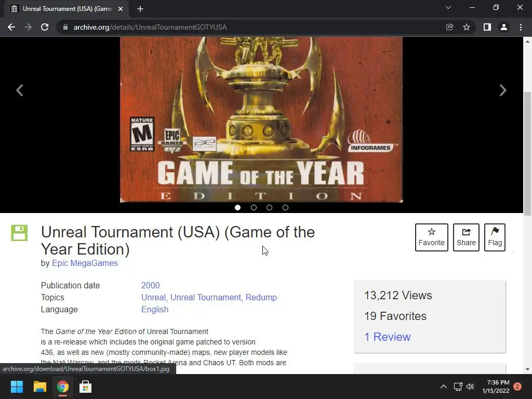Click the volume speaker tray icon
The image size is (532, 399).
[470, 387]
